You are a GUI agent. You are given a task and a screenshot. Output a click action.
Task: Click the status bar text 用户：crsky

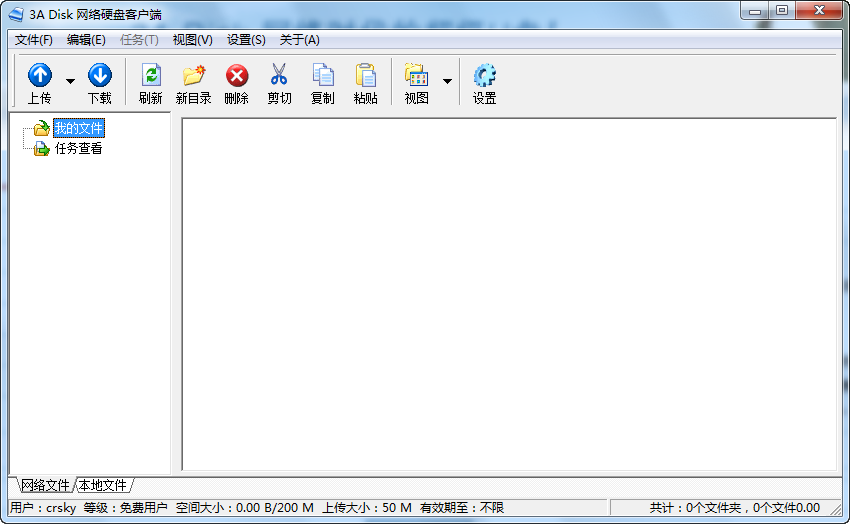point(43,508)
